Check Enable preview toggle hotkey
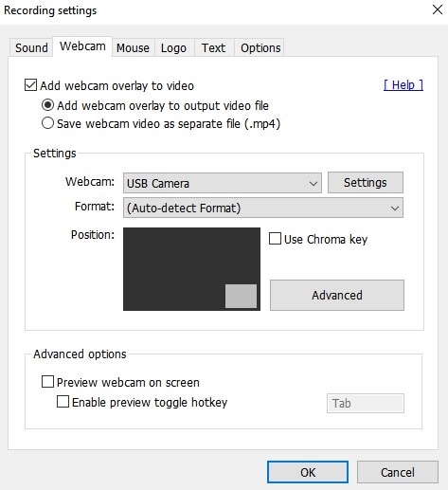 click(x=63, y=402)
